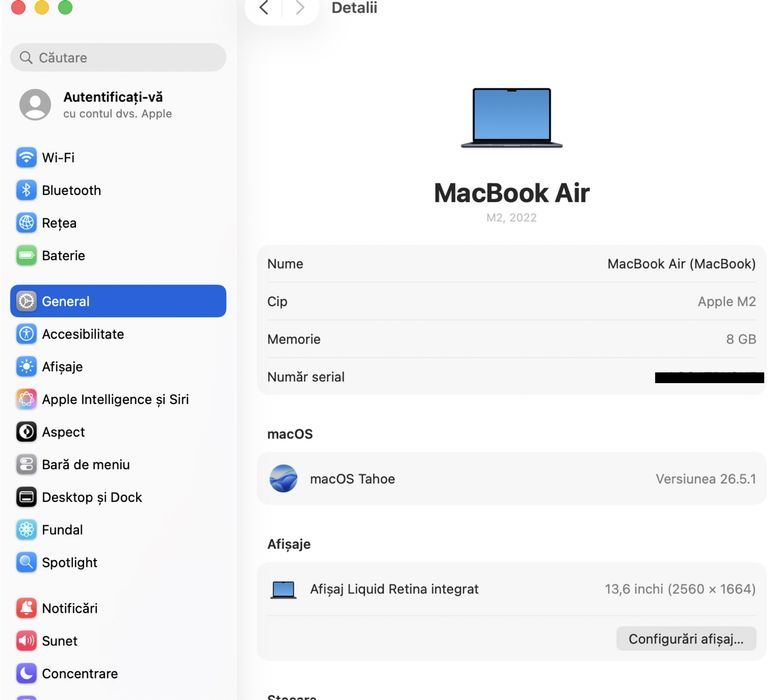The height and width of the screenshot is (700, 779).
Task: Select the Aspect icon
Action: tap(26, 432)
